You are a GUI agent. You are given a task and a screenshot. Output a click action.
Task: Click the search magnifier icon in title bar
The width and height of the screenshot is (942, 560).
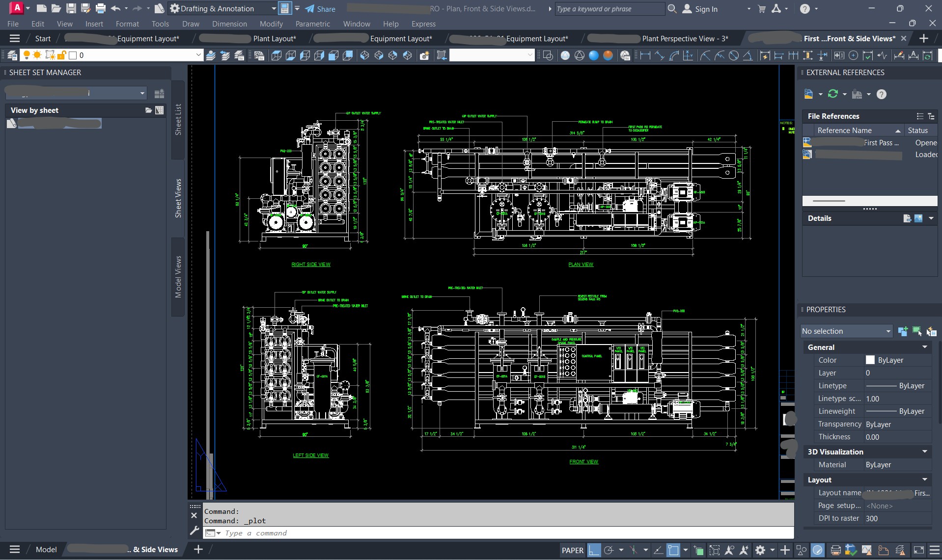point(672,8)
